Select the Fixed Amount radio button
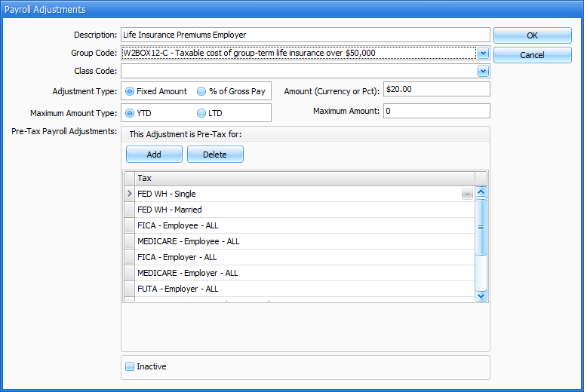This screenshot has width=584, height=392. (x=130, y=91)
